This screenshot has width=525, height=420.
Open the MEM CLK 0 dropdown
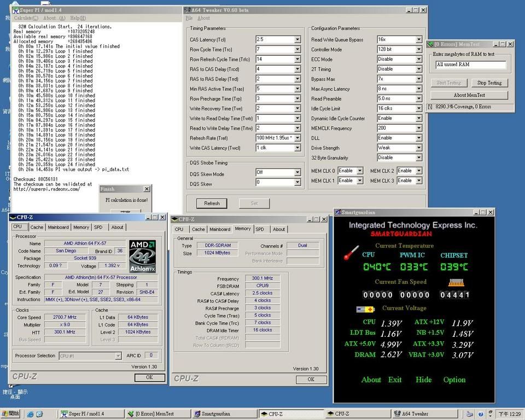pos(360,171)
